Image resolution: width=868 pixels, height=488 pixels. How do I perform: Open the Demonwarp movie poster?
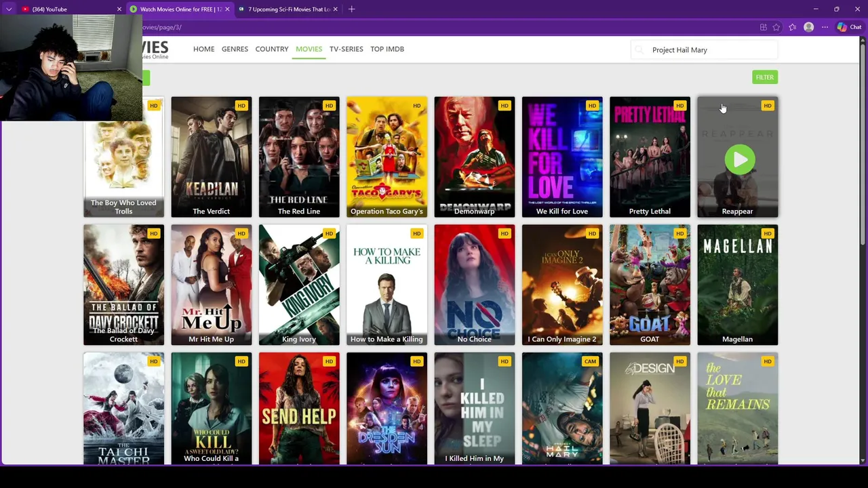pos(475,157)
